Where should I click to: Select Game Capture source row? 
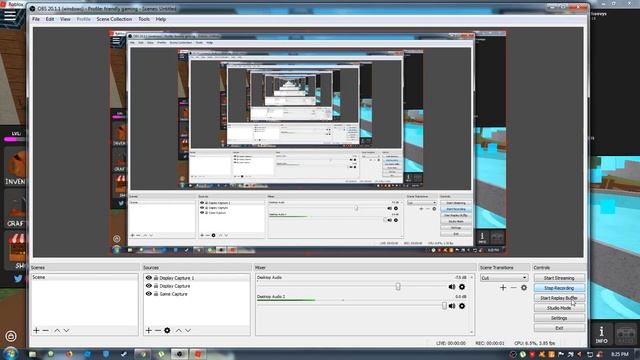click(x=197, y=294)
